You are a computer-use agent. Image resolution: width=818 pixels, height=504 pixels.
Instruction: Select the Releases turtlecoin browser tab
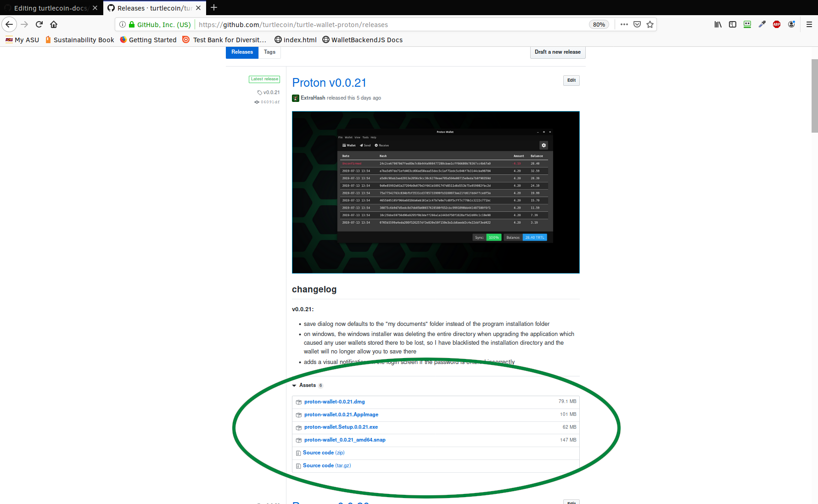click(x=155, y=8)
